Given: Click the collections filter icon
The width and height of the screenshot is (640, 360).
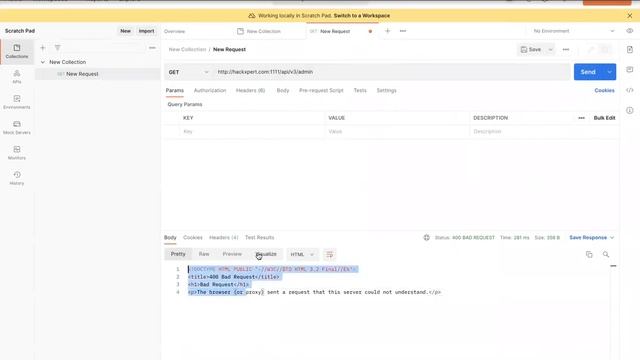Looking at the screenshot, I should tap(58, 48).
